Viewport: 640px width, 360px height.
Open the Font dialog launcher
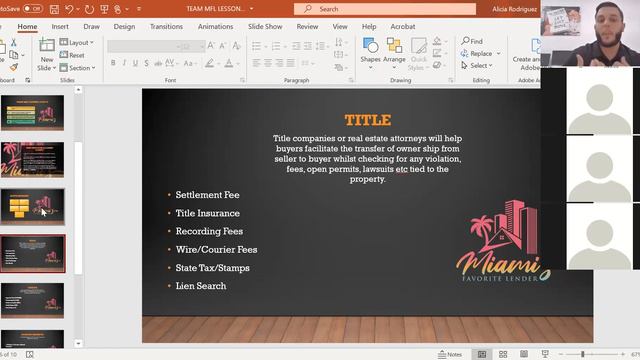click(242, 80)
